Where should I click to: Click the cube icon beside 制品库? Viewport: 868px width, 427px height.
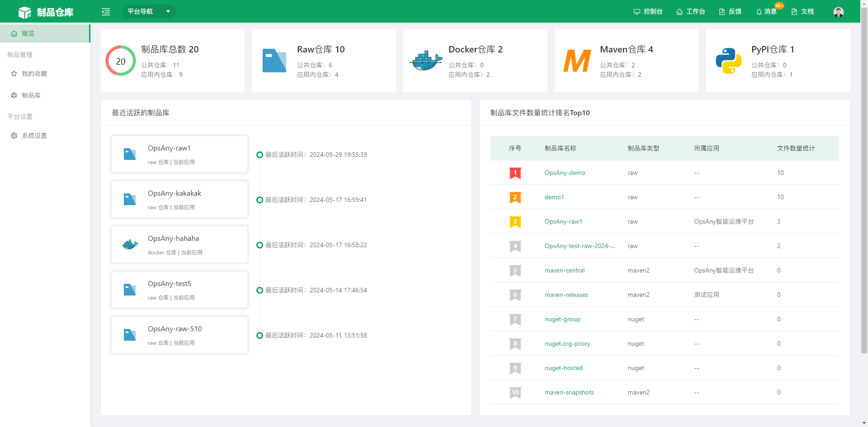(x=14, y=95)
